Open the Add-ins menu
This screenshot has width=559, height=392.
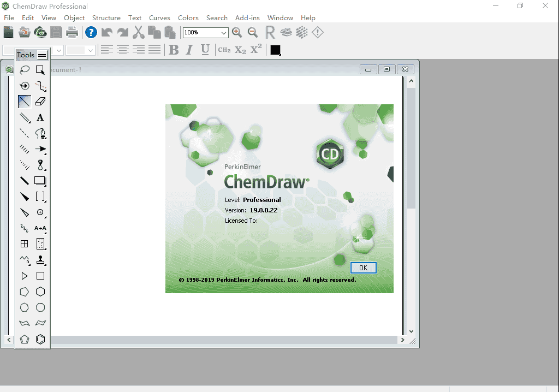pos(247,18)
